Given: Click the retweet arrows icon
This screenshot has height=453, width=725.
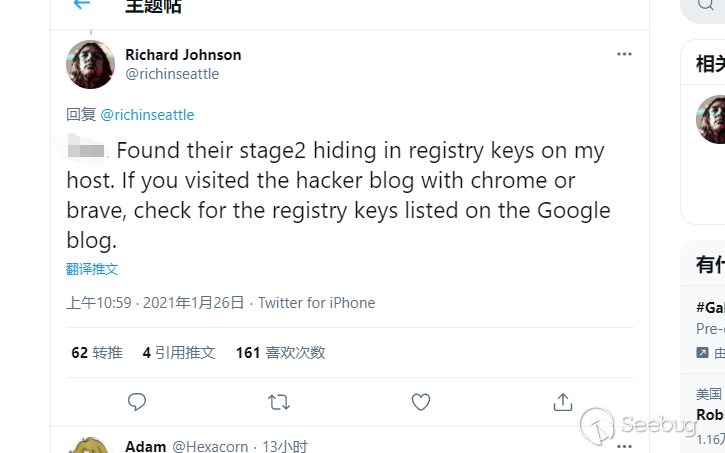Looking at the screenshot, I should click(x=279, y=401).
